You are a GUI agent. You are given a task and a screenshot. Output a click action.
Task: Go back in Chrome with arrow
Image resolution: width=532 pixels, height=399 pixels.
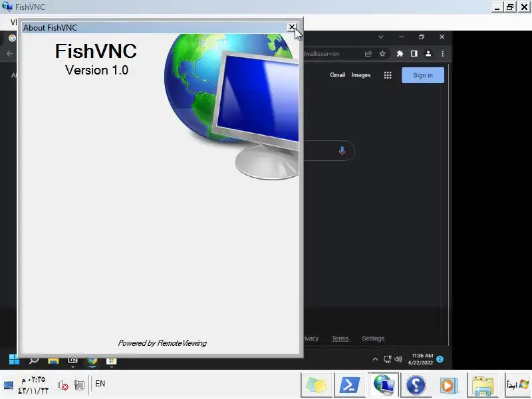[x=9, y=54]
